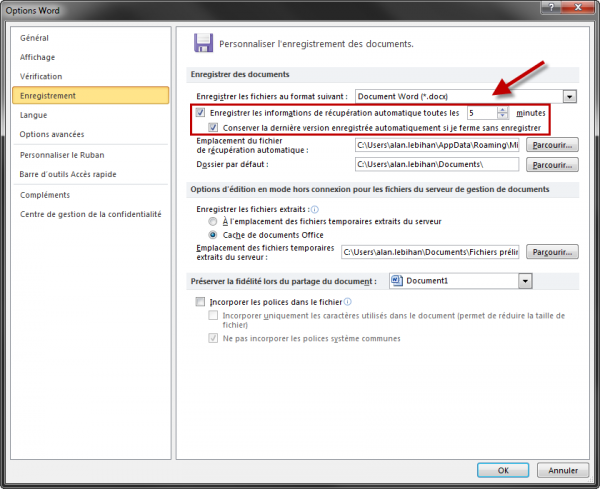Screen dimensions: 600x489
Task: Open the Général category
Action: tap(35, 38)
